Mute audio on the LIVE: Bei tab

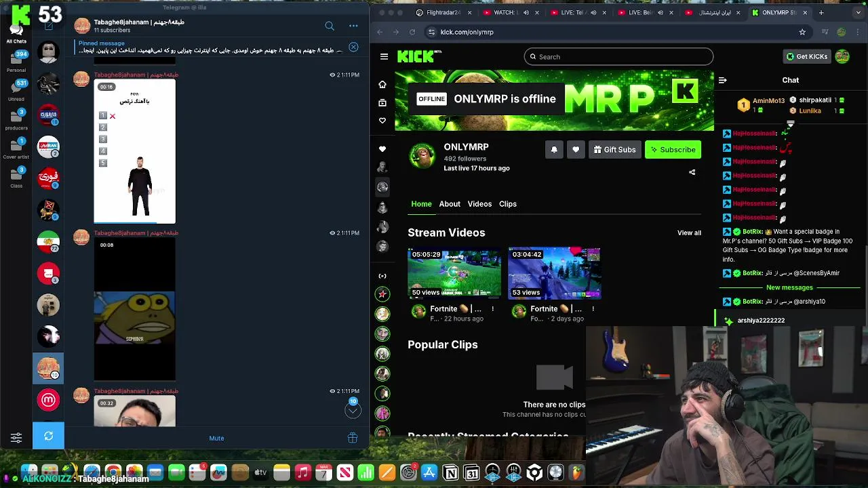point(661,12)
